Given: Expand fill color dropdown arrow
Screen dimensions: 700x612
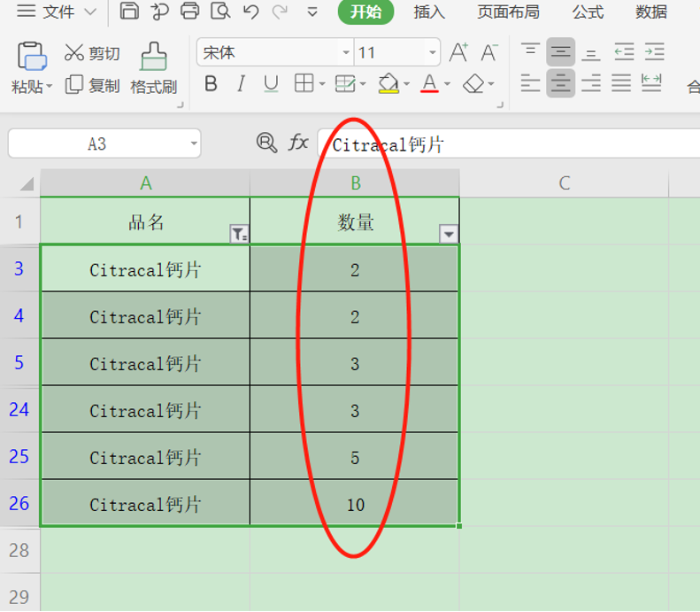Looking at the screenshot, I should [x=406, y=83].
